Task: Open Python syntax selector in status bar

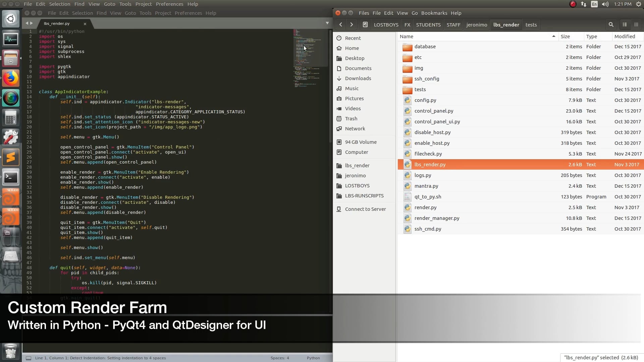Action: point(313,358)
